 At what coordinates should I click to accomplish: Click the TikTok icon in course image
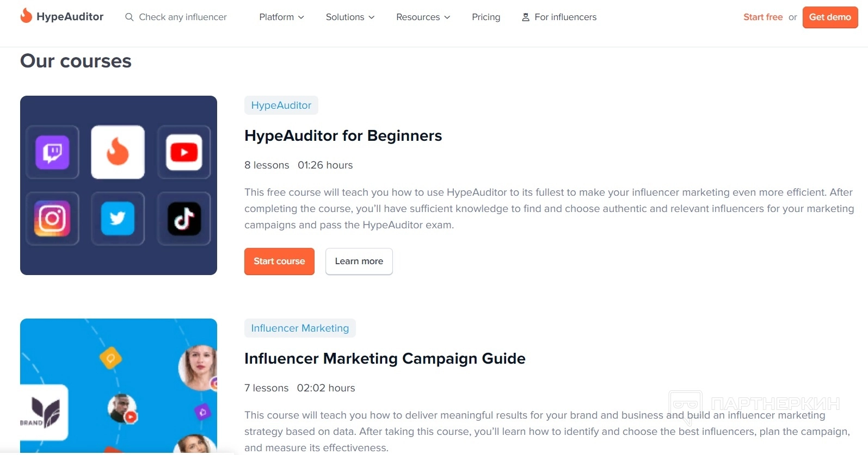pyautogui.click(x=184, y=219)
